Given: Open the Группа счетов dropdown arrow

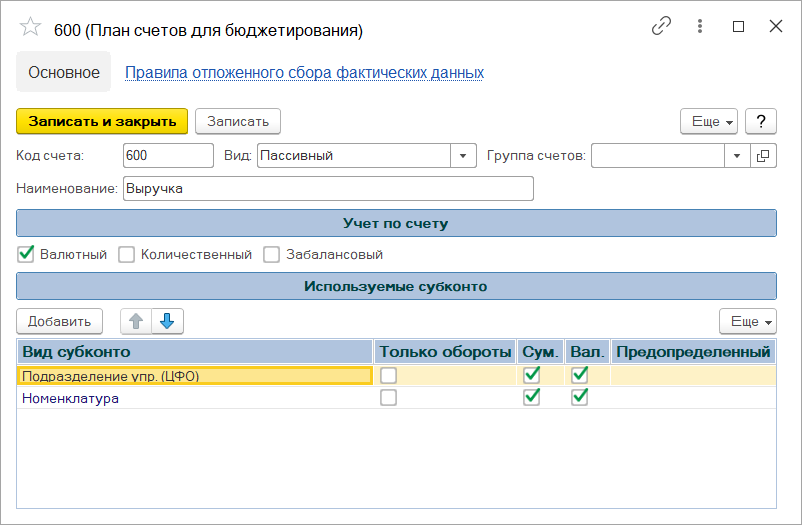Looking at the screenshot, I should click(x=737, y=156).
